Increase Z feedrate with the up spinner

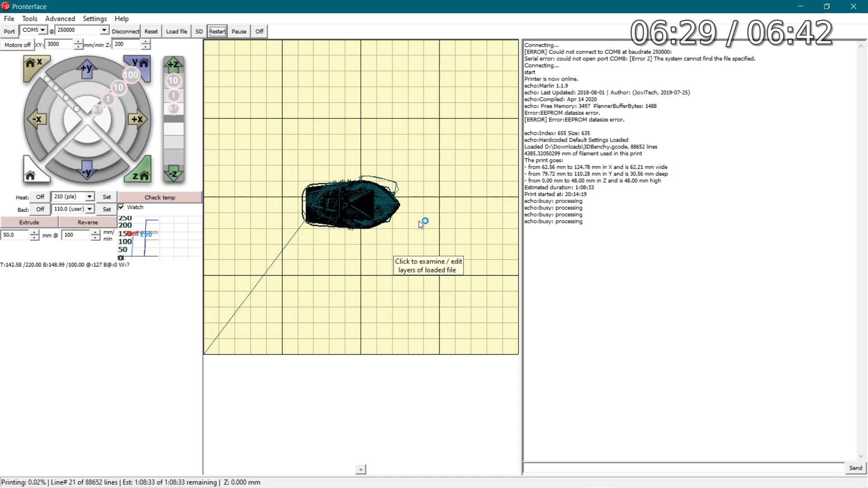click(146, 42)
